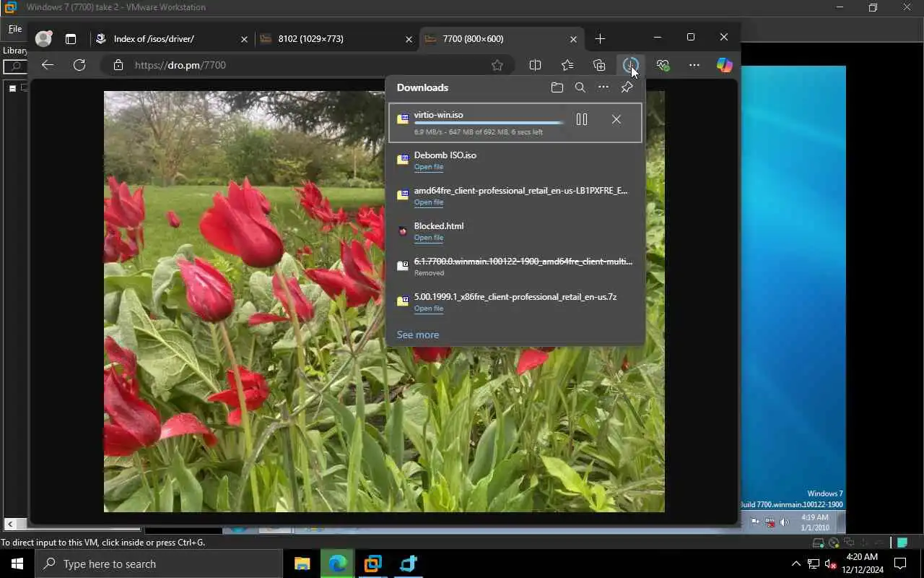
Task: Click the VMware left scroll arrow
Action: 11,524
